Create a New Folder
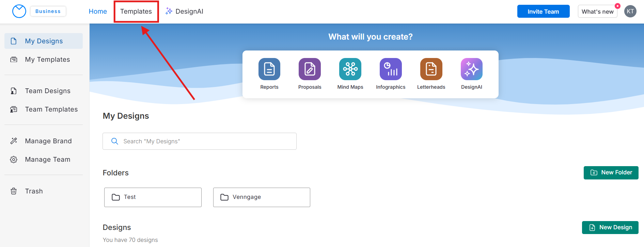Viewport: 644px width, 247px height. tap(611, 173)
